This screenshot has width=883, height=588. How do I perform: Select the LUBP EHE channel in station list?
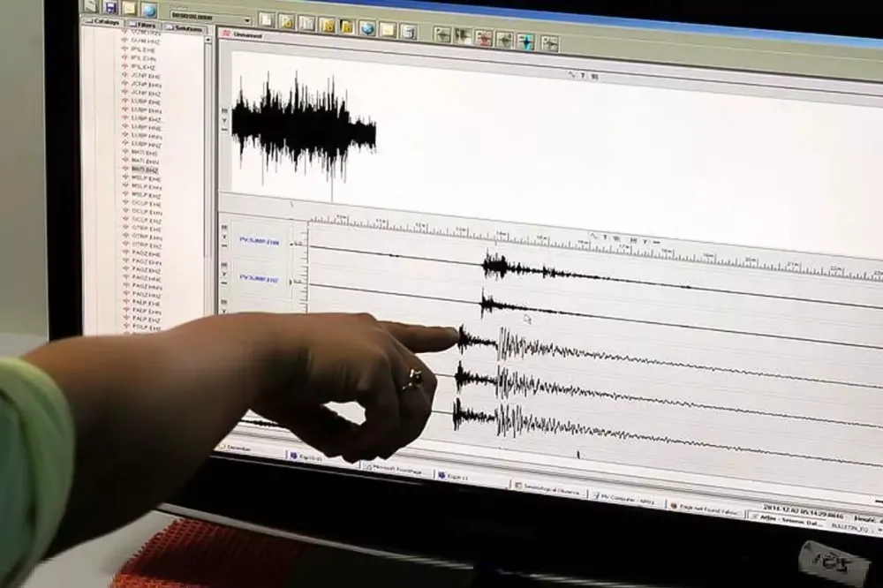[x=144, y=102]
